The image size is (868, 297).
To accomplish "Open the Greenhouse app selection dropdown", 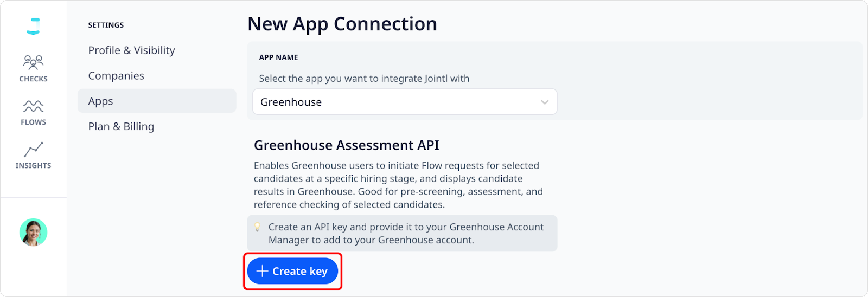I will [x=405, y=102].
